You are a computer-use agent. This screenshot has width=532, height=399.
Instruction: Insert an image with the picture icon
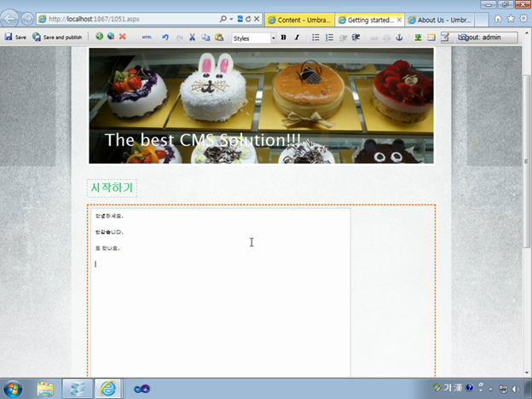click(x=418, y=38)
